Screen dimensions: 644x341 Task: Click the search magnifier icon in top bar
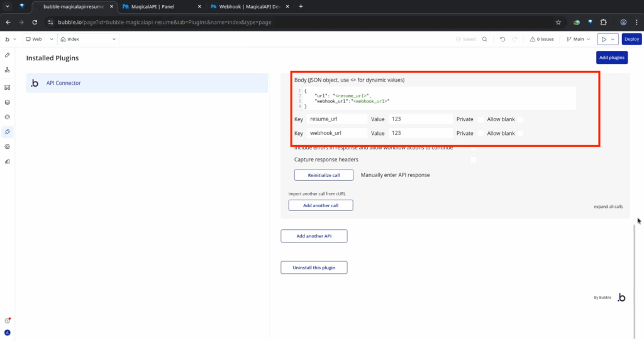click(485, 39)
